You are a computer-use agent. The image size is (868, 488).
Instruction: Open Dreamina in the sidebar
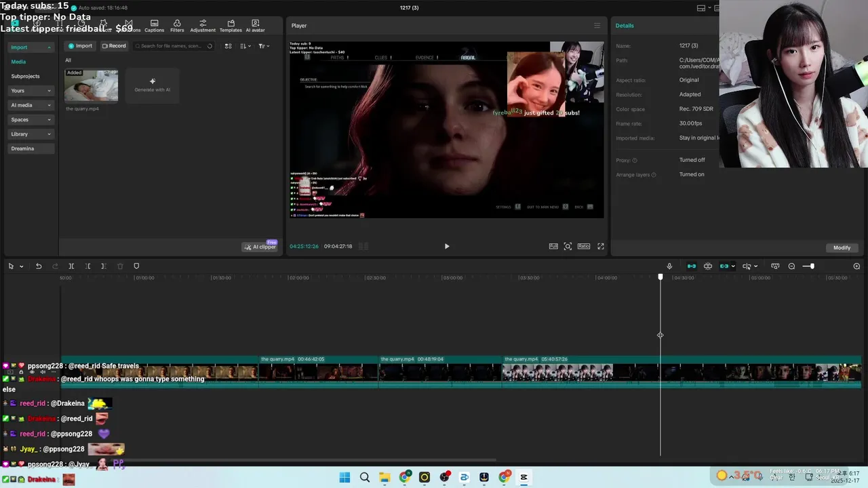coord(31,148)
